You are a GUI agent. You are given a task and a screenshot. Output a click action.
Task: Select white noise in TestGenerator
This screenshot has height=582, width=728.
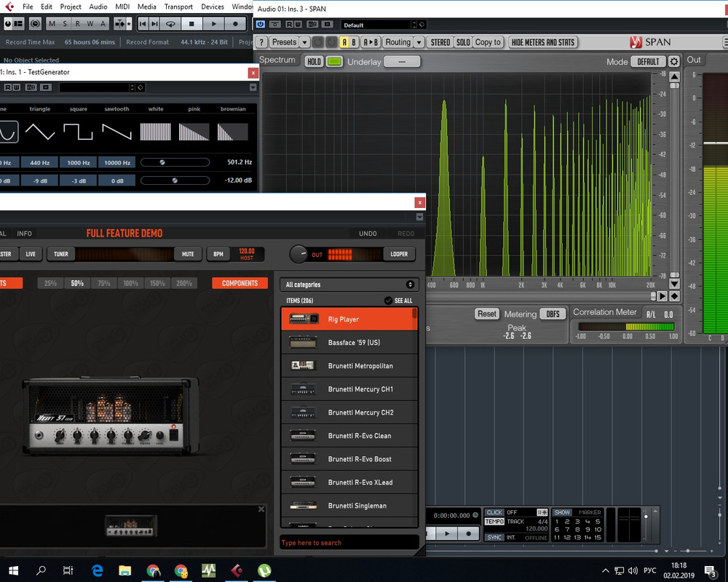point(156,132)
